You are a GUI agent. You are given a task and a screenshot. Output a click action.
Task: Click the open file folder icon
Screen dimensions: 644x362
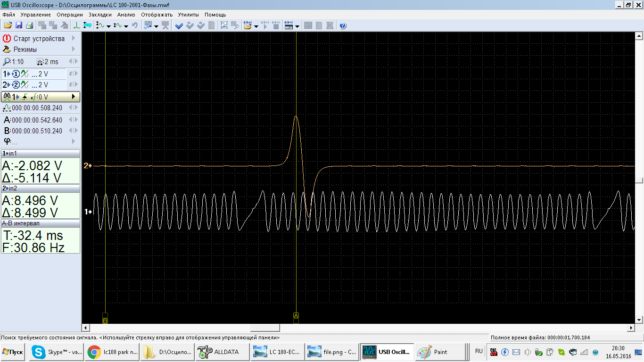pyautogui.click(x=8, y=25)
